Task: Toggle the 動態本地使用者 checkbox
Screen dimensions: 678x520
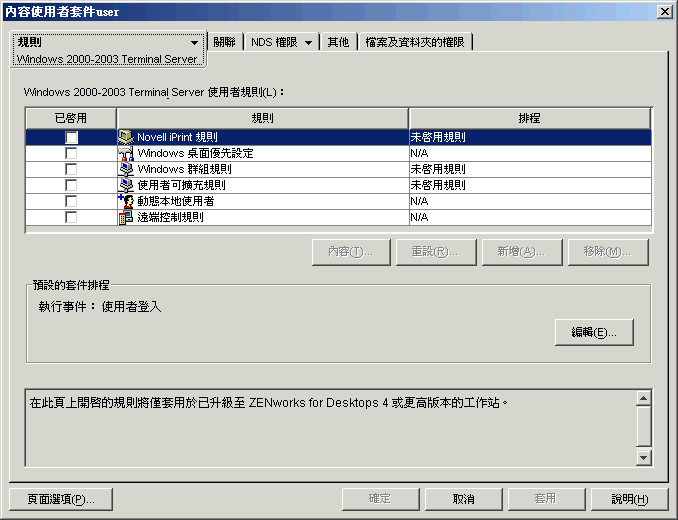Action: coord(71,201)
